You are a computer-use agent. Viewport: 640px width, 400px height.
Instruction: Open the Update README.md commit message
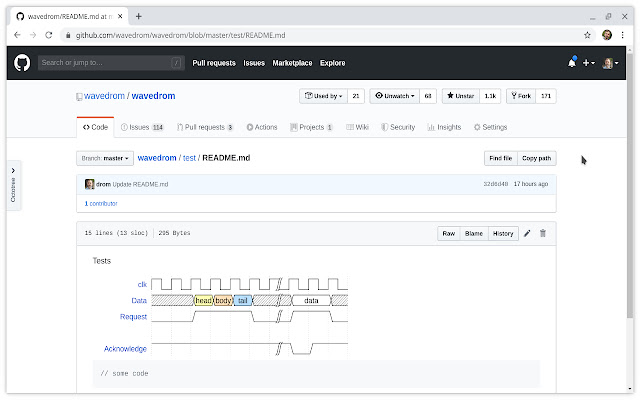(140, 184)
